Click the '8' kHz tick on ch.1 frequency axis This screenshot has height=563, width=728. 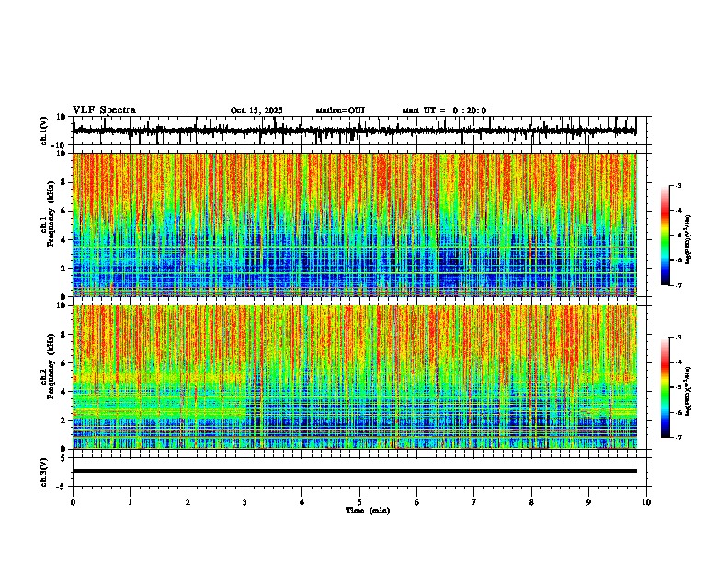click(x=63, y=182)
